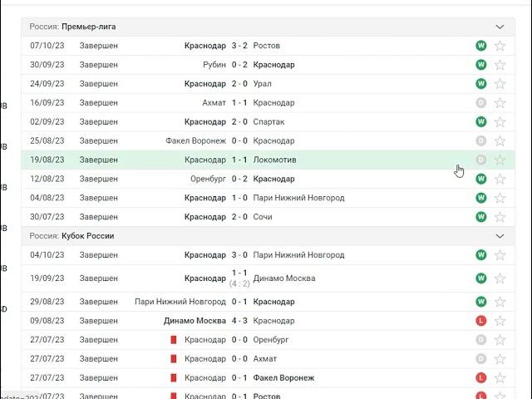Click win badge on Сочи 30/07/23 row
The width and height of the screenshot is (532, 399).
coord(481,217)
